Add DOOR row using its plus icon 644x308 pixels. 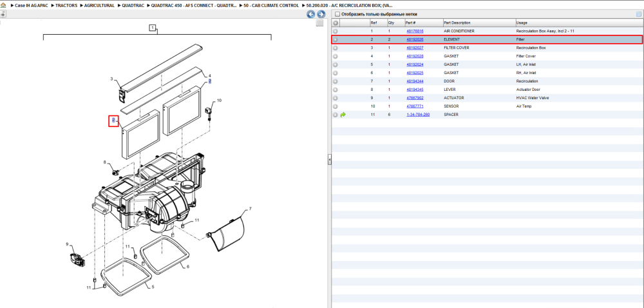click(x=336, y=81)
